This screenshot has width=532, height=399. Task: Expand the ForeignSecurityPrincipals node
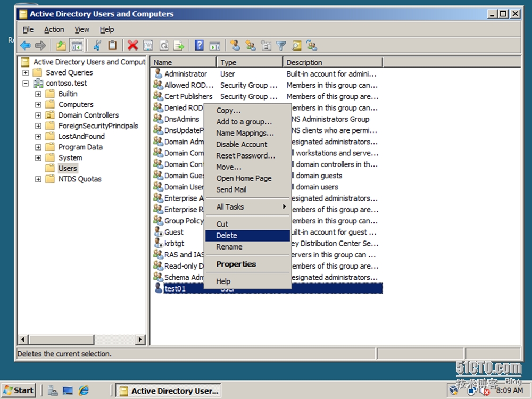coord(38,126)
